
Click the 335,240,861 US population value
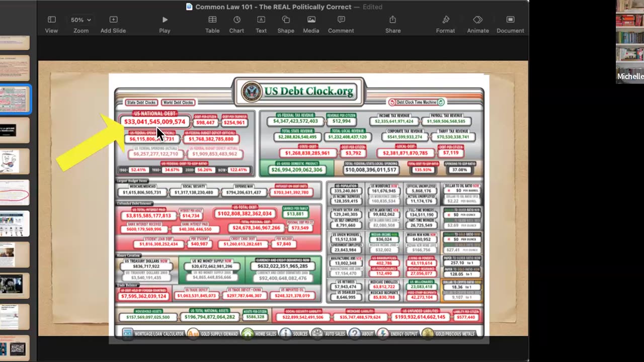tap(346, 191)
